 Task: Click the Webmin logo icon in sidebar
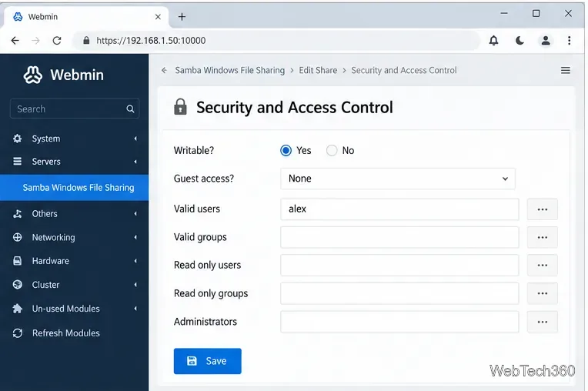click(x=32, y=75)
